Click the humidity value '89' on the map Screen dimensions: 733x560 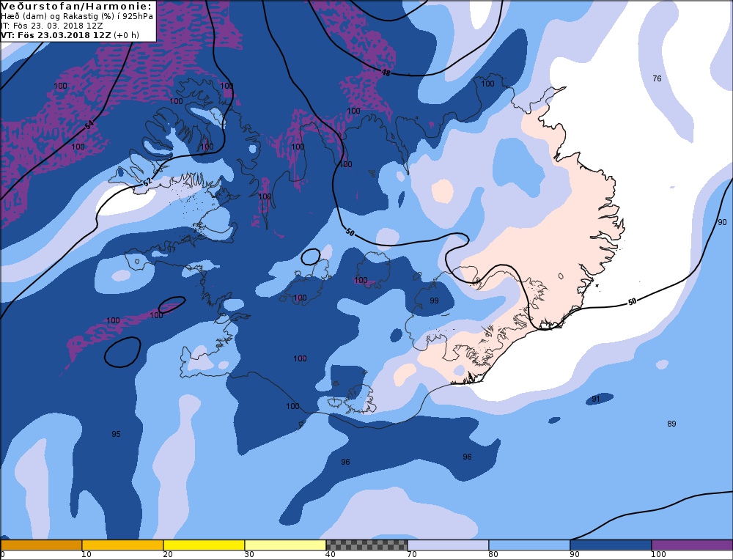[671, 424]
